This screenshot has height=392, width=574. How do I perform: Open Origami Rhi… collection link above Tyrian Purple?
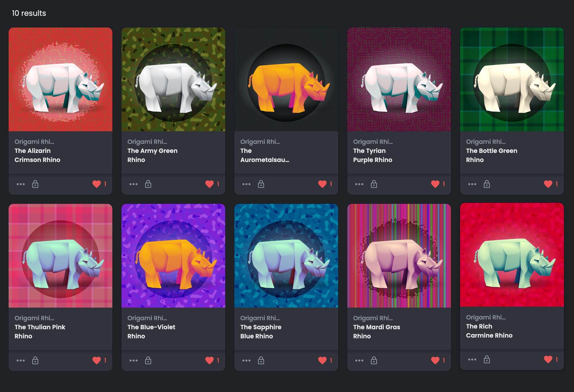pyautogui.click(x=373, y=142)
